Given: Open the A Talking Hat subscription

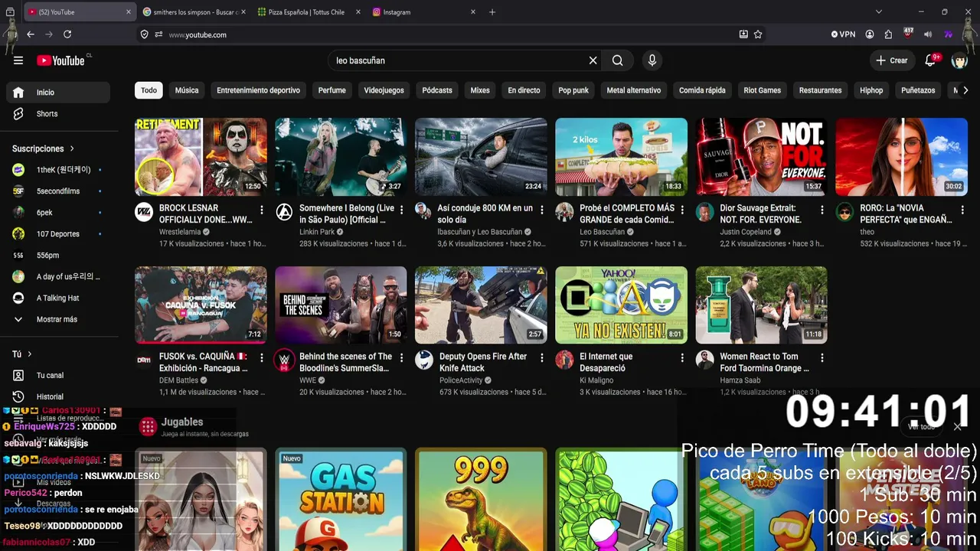Looking at the screenshot, I should point(58,298).
